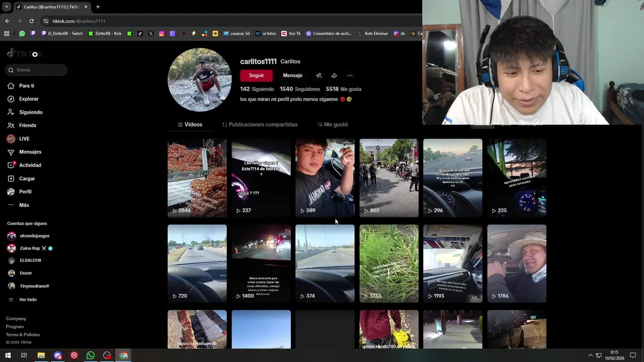Open video with 225 views
644x362 pixels.
coord(517,178)
